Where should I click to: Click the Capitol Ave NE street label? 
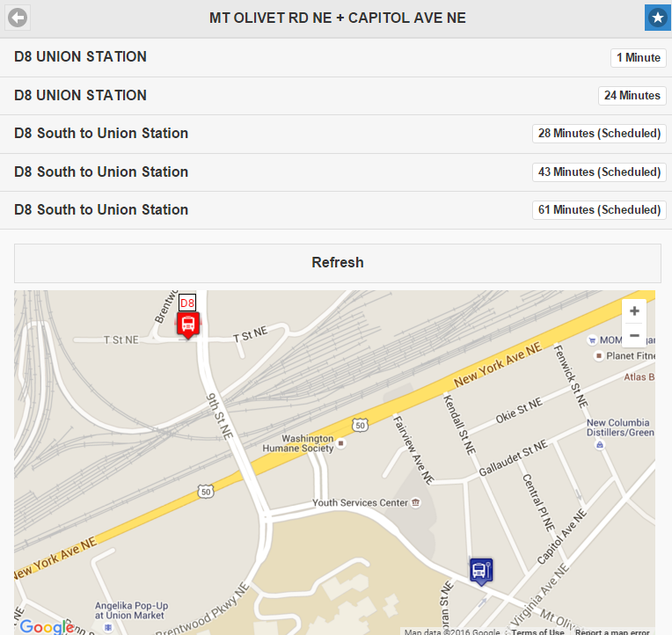562,536
